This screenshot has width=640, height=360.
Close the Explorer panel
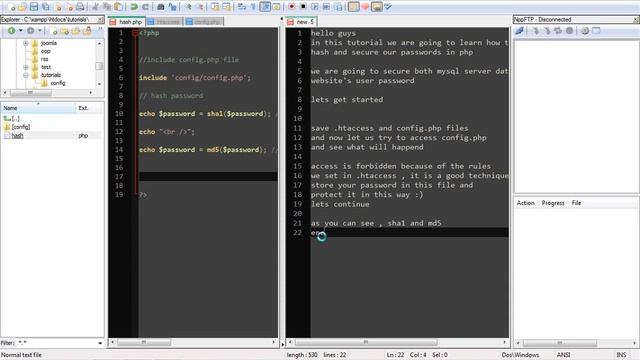(x=100, y=19)
